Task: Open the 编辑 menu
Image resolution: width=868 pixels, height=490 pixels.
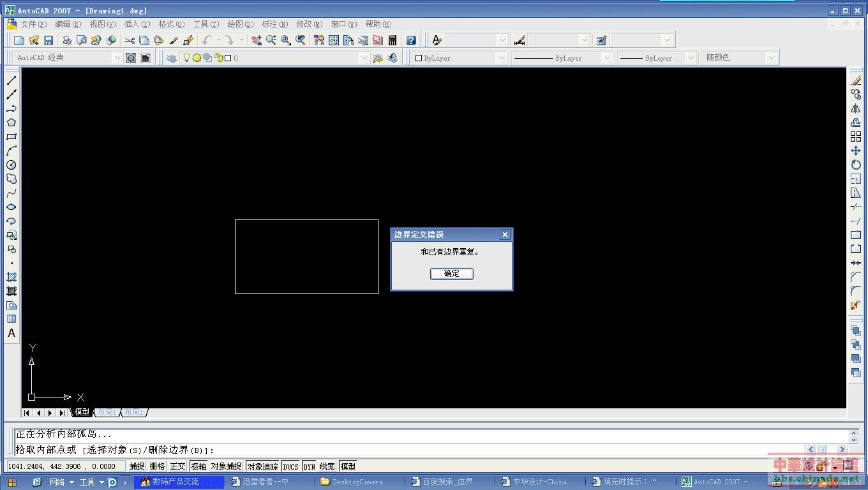Action: tap(68, 24)
